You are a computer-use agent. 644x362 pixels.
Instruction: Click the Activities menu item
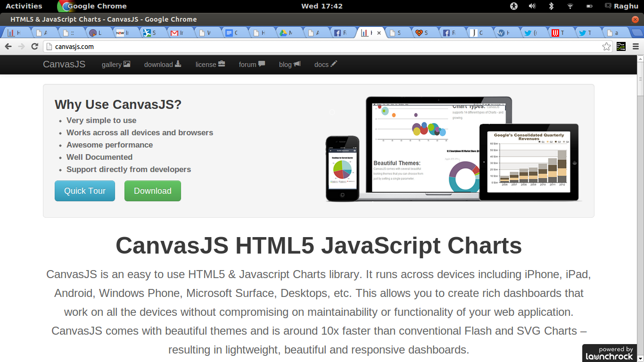click(x=25, y=6)
